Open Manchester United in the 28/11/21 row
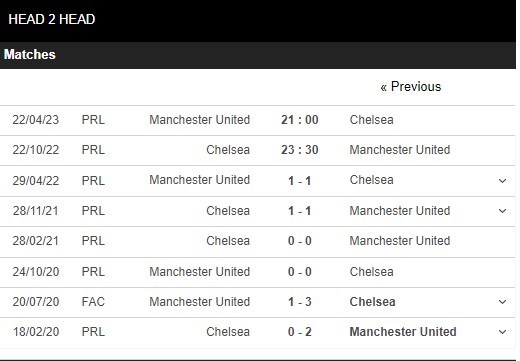This screenshot has width=520, height=361. (x=400, y=211)
